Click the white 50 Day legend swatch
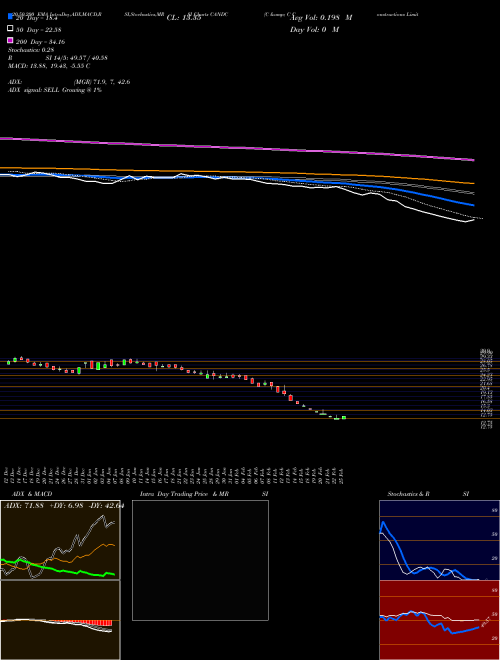 (x=10, y=29)
